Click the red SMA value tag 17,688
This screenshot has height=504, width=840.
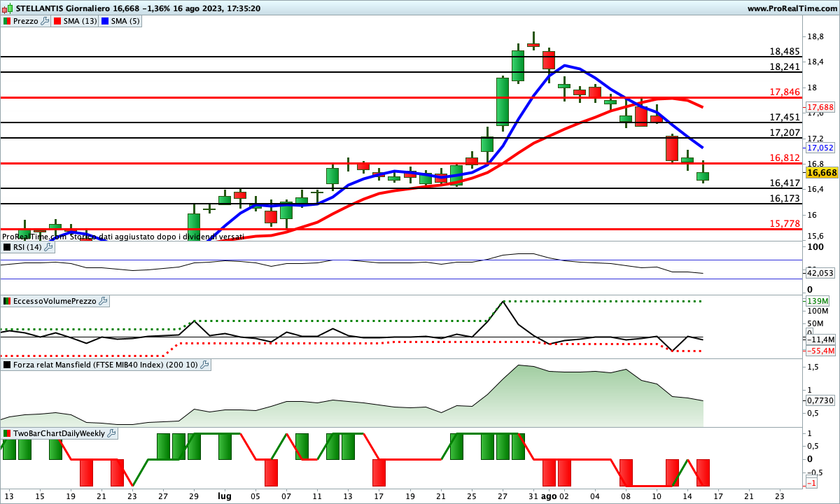click(x=819, y=107)
